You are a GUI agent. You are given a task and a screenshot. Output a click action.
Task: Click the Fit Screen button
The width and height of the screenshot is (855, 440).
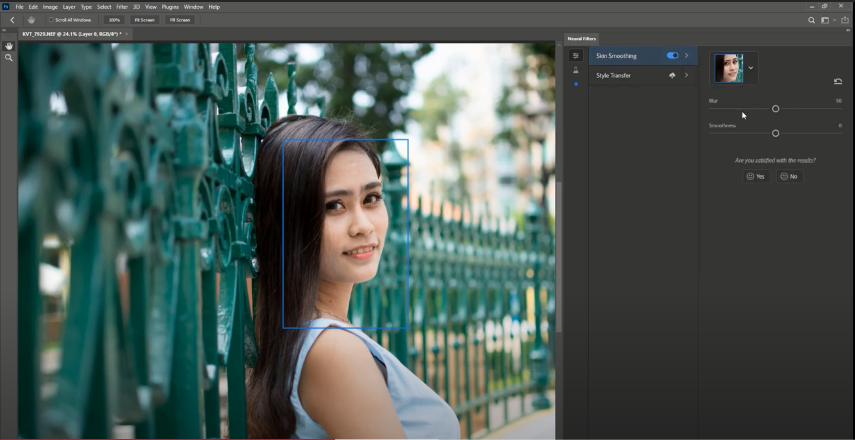click(x=145, y=20)
